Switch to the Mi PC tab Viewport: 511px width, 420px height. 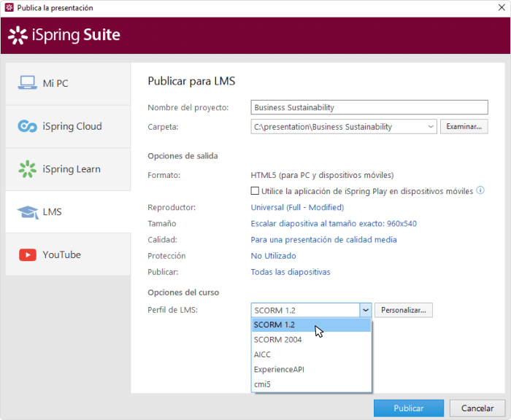click(x=68, y=84)
